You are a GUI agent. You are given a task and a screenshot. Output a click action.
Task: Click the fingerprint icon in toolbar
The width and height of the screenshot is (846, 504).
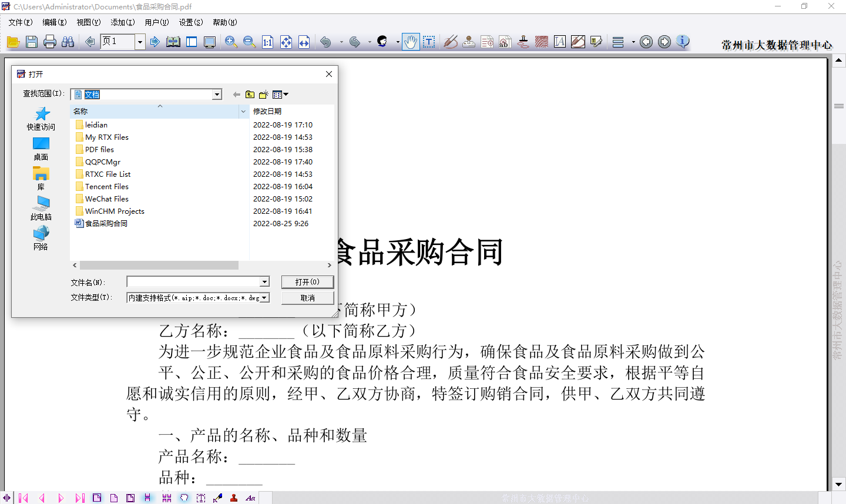[x=542, y=42]
